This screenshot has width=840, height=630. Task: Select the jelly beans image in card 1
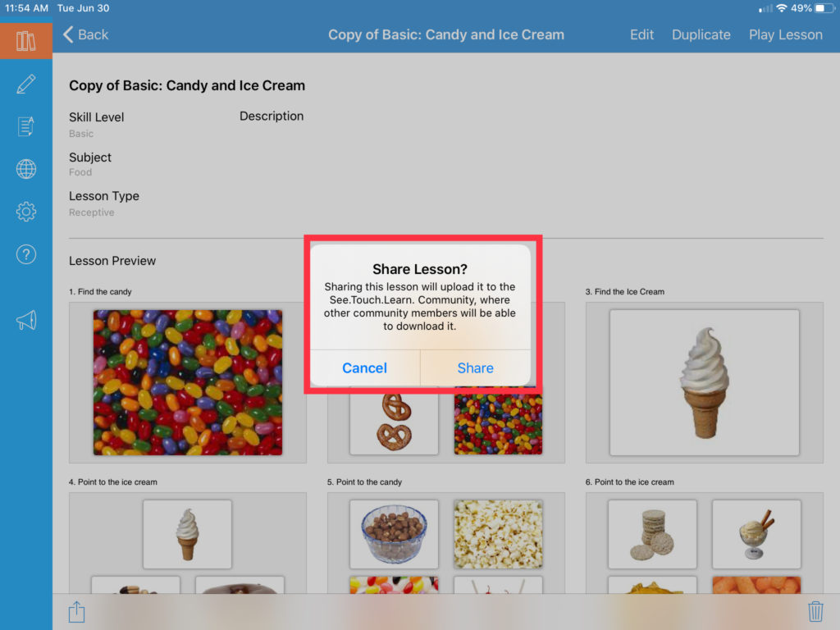188,382
